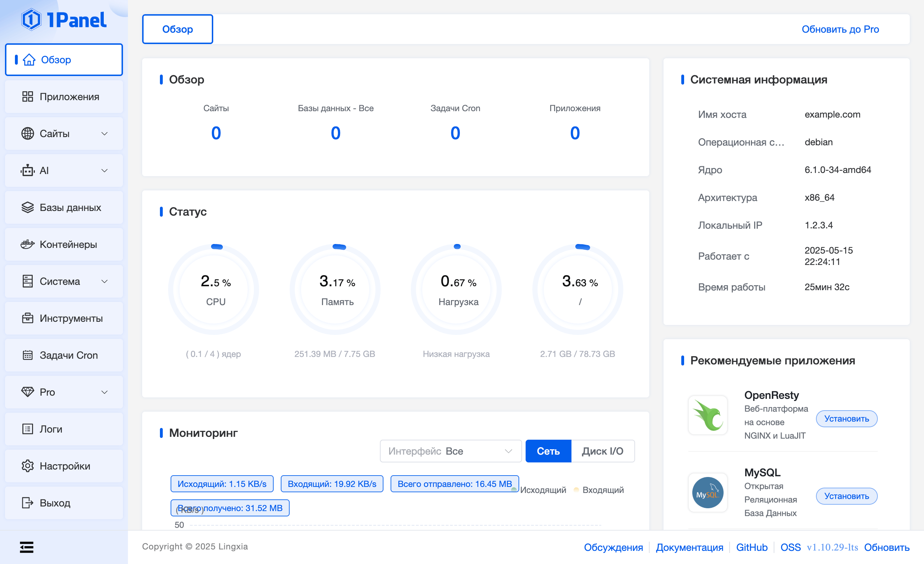Click the robot icon beside AI
Screen dimensions: 924x564
click(x=27, y=170)
